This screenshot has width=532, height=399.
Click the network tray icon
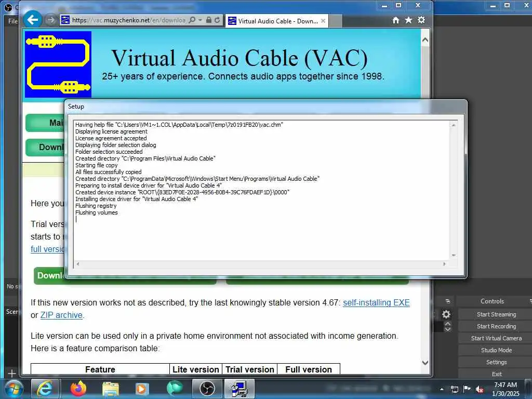(454, 389)
